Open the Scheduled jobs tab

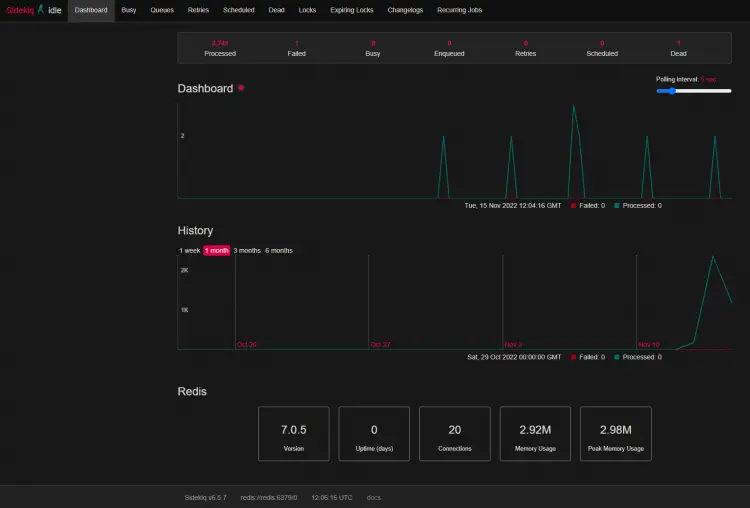tap(238, 10)
